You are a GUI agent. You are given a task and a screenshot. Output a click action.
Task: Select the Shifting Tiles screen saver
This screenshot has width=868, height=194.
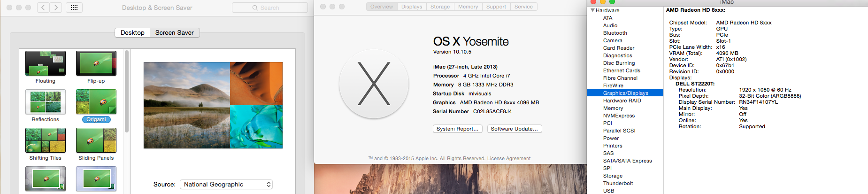[x=46, y=145]
